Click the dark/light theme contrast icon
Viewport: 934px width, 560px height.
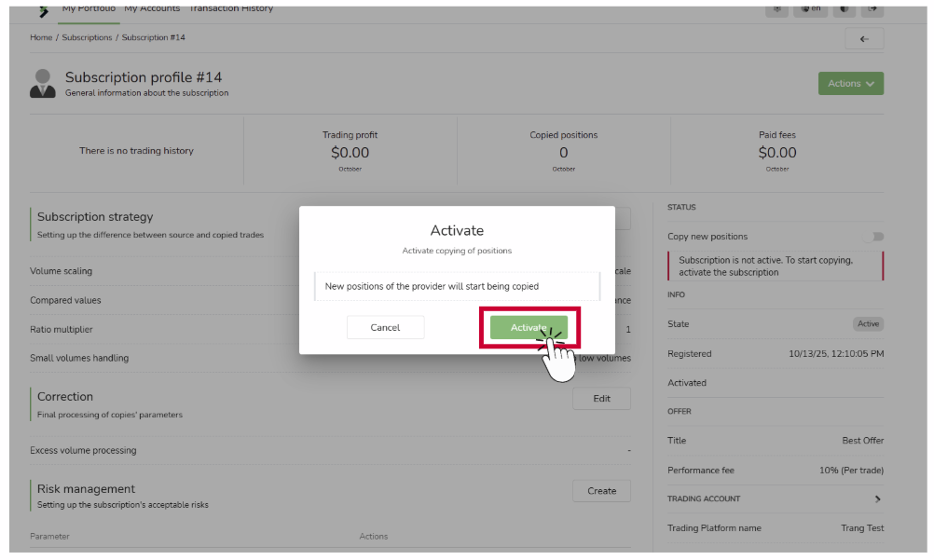point(842,8)
